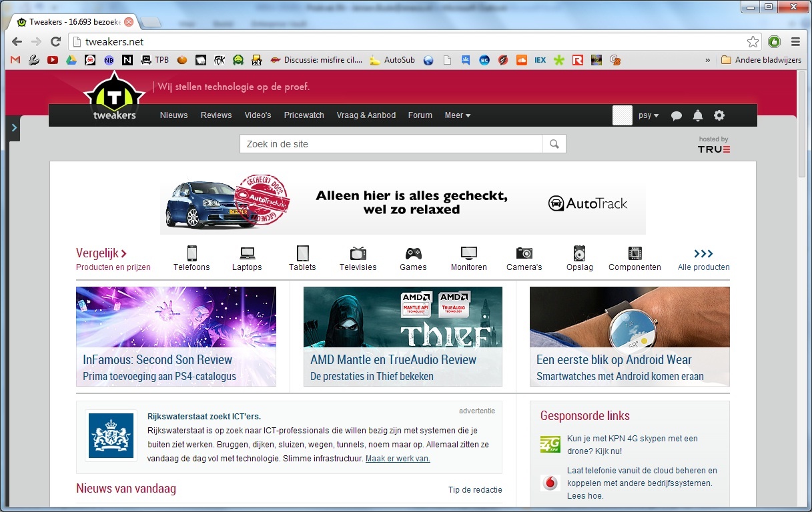Open the psy user dropdown
This screenshot has width=812, height=512.
click(649, 115)
